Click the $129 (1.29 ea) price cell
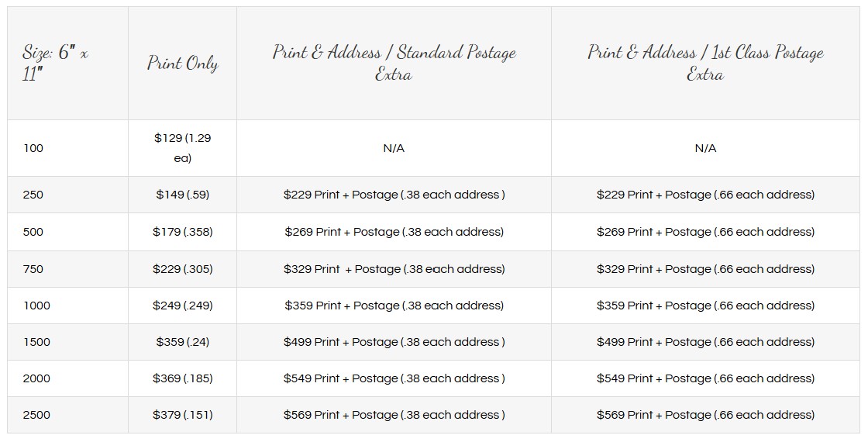 click(182, 148)
